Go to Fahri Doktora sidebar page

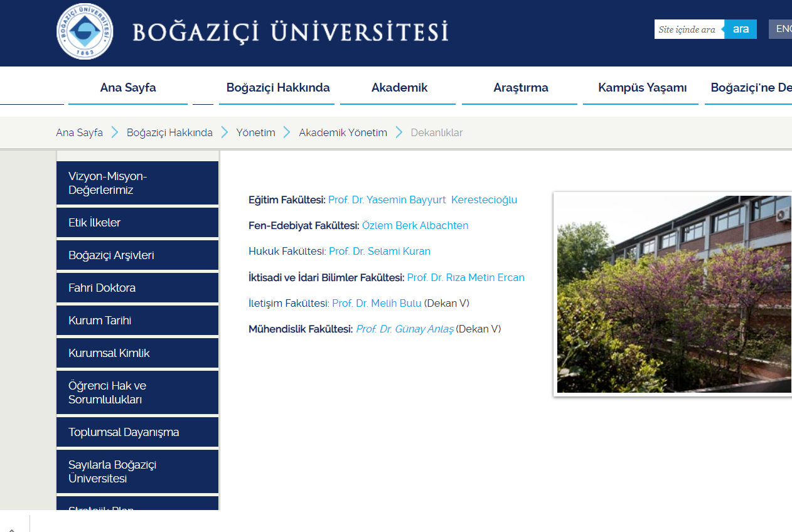137,288
